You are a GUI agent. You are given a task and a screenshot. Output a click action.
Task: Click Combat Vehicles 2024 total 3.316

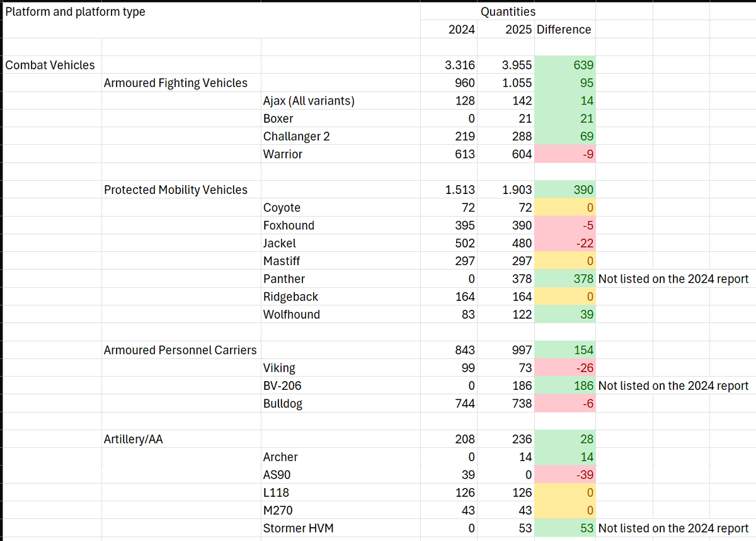pos(448,65)
